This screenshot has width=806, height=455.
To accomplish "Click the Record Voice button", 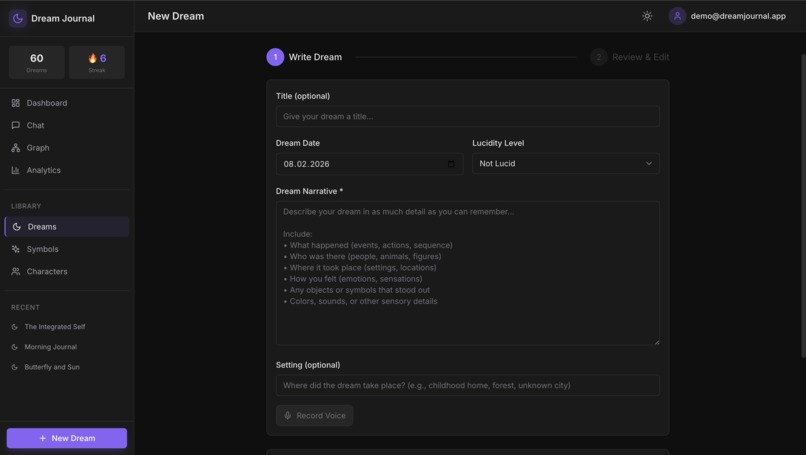I will 315,415.
